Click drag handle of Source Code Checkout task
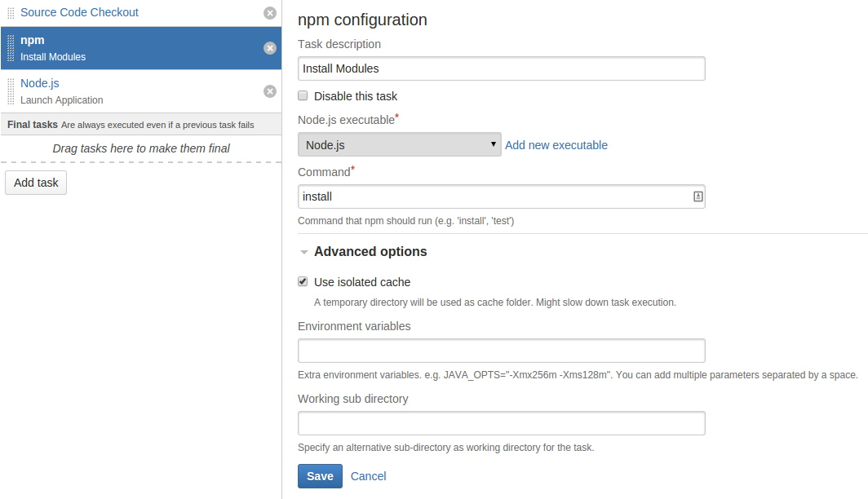The height and width of the screenshot is (499, 868). click(x=11, y=13)
